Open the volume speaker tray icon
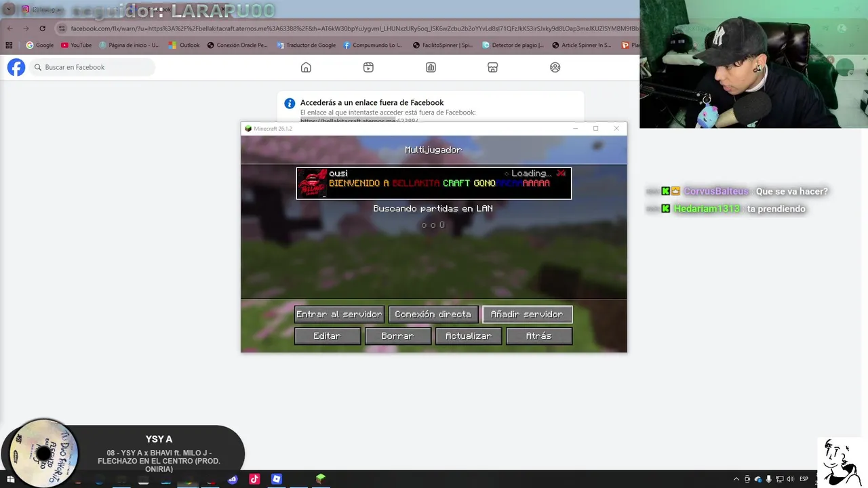 pyautogui.click(x=791, y=479)
